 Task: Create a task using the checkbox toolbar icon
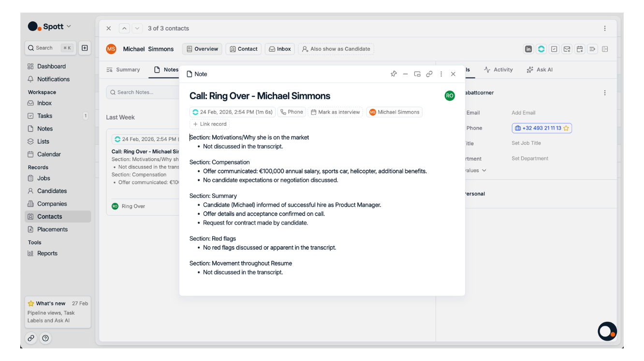point(554,49)
